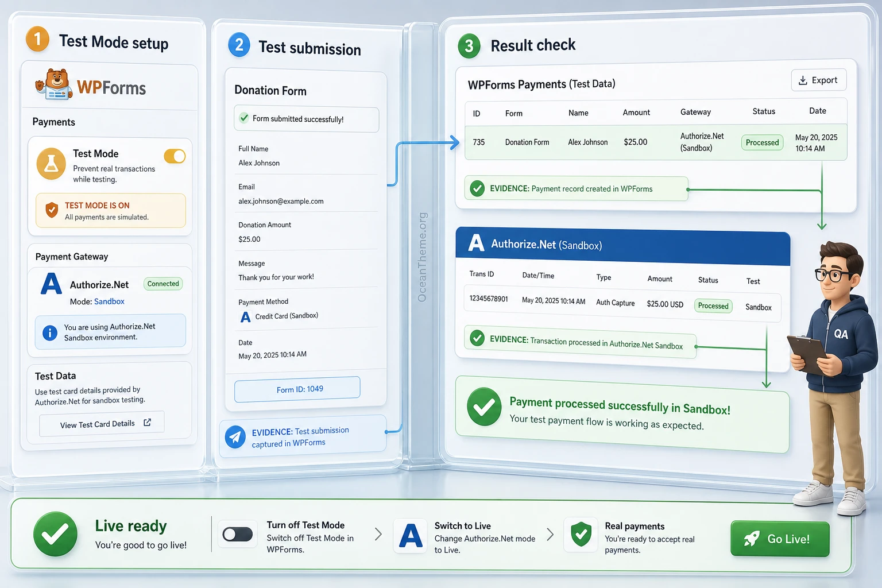
Task: Click the Date column header in WPForms Payments
Action: pyautogui.click(x=818, y=111)
